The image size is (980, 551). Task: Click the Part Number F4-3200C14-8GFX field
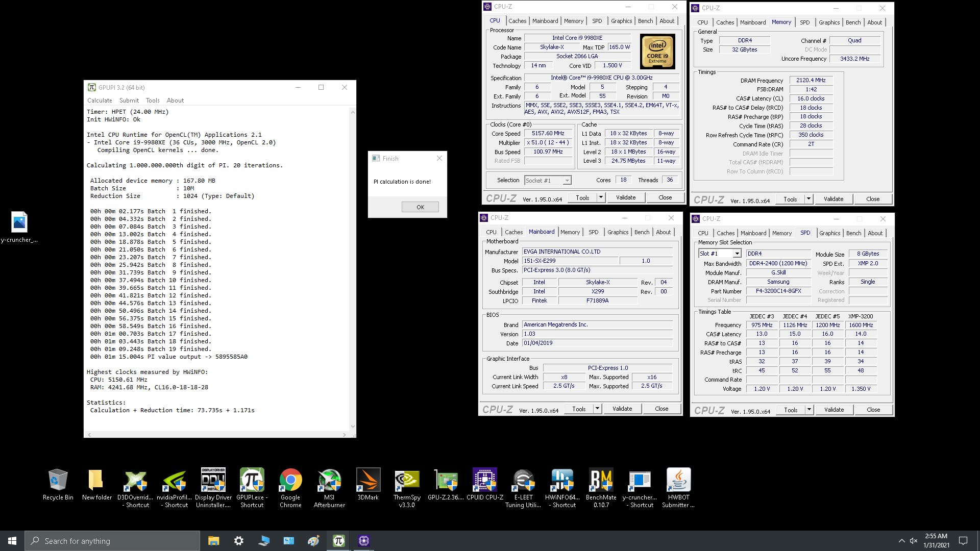[x=778, y=291]
